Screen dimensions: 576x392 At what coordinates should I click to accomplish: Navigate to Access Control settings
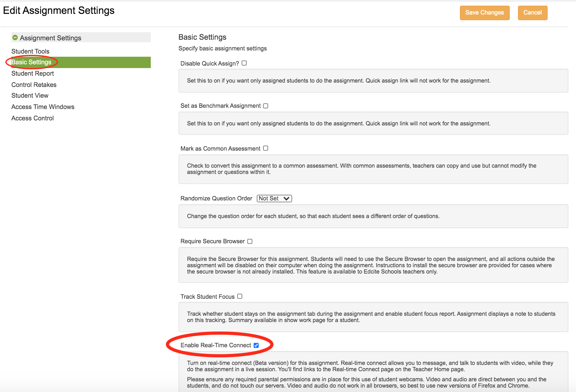click(32, 118)
